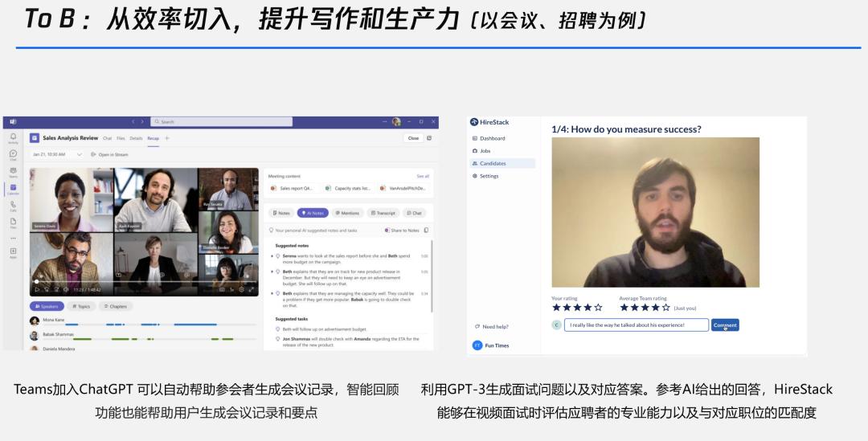The height and width of the screenshot is (441, 868).
Task: Select AI Notes pill tab
Action: pyautogui.click(x=313, y=213)
